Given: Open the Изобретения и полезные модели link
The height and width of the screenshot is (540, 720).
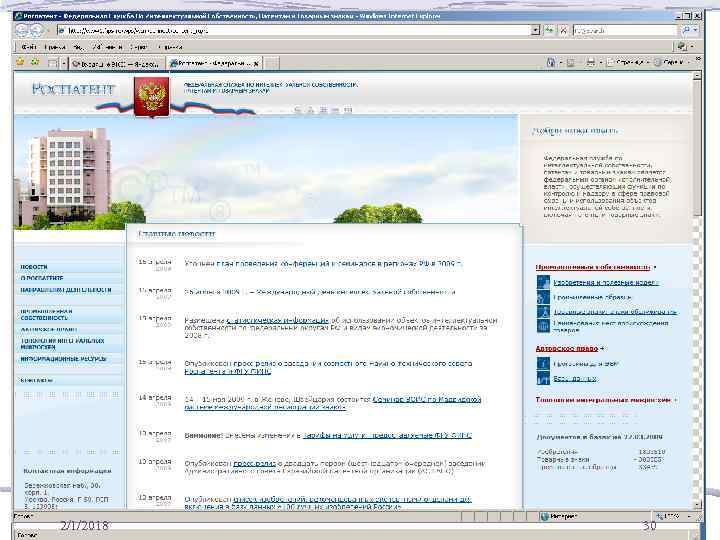Looking at the screenshot, I should [x=606, y=282].
